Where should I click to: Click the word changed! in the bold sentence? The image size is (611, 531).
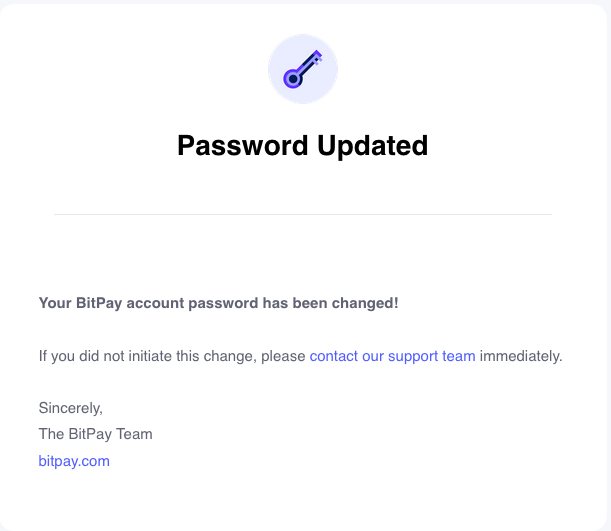pyautogui.click(x=365, y=303)
